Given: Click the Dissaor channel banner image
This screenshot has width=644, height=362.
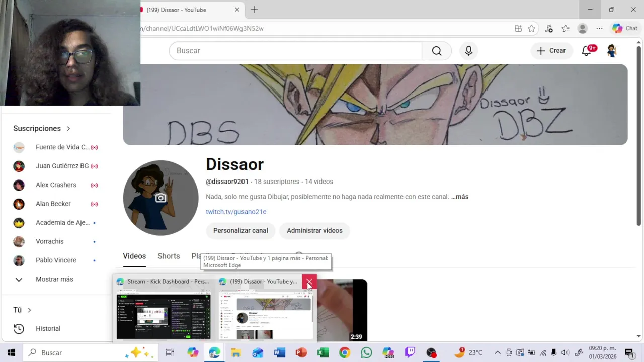Looking at the screenshot, I should (x=375, y=105).
